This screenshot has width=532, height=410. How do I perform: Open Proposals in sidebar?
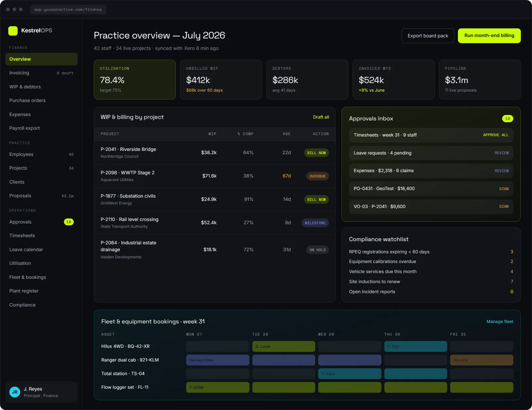click(x=42, y=196)
